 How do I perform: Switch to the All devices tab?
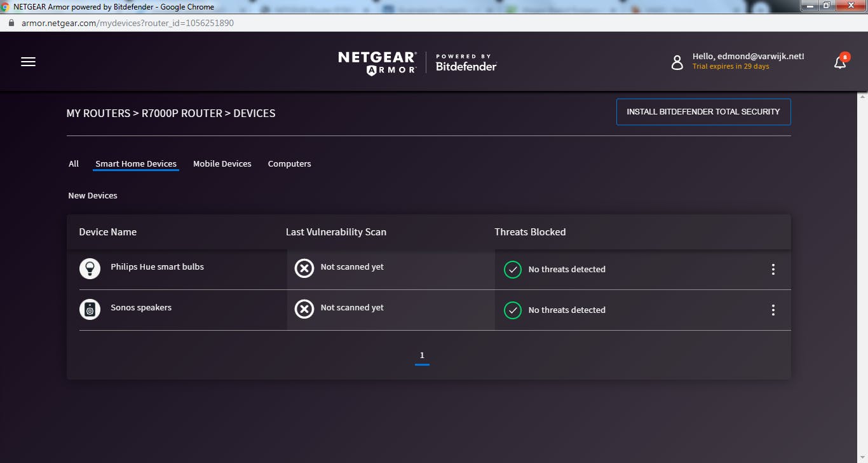[74, 164]
